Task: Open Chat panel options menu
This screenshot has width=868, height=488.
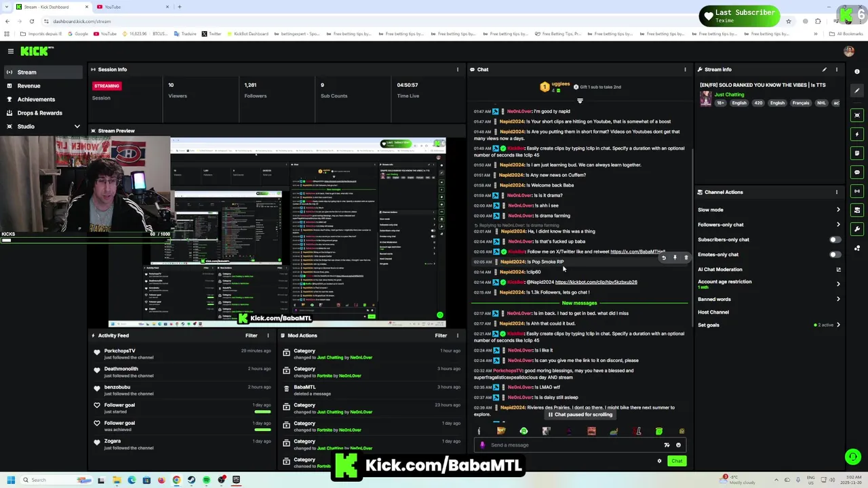Action: [685, 69]
